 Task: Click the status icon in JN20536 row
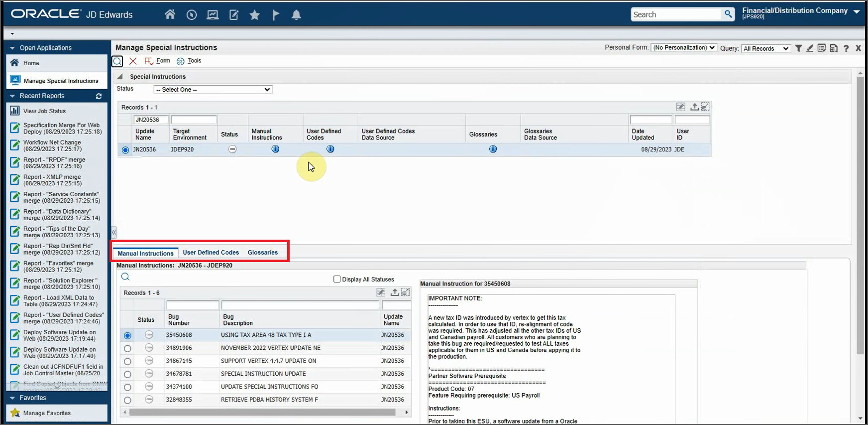point(232,149)
